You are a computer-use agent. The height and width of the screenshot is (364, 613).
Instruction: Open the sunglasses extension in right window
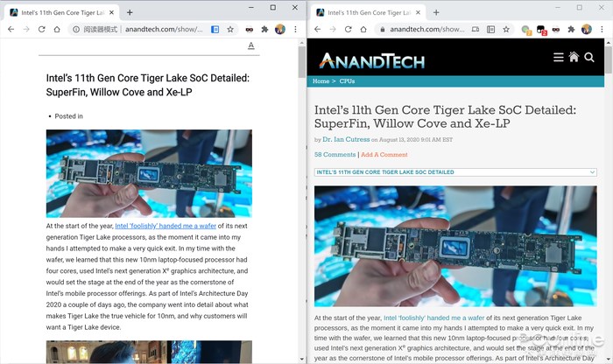(x=556, y=29)
